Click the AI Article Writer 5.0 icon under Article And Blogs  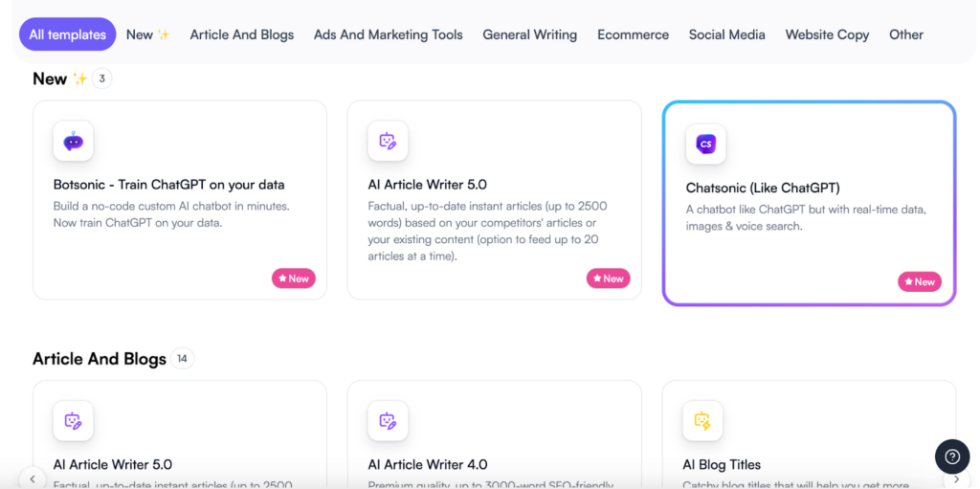tap(73, 421)
